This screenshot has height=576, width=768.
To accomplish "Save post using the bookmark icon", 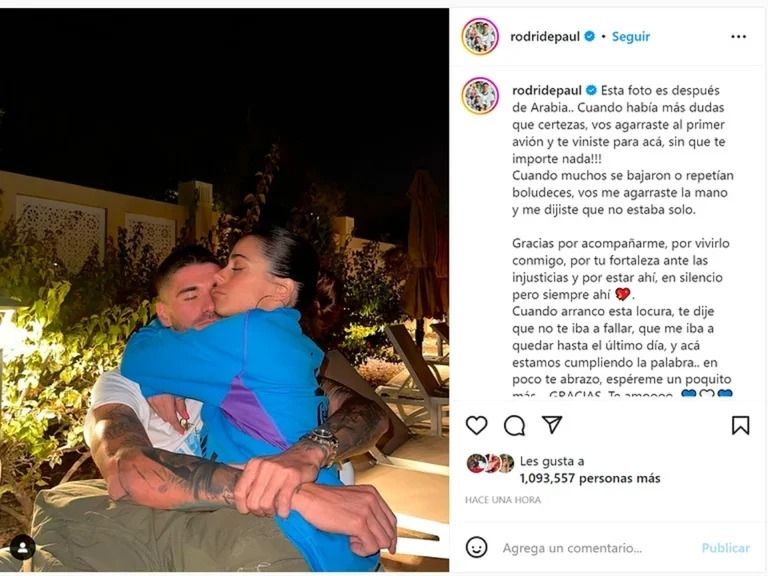I will tap(740, 425).
